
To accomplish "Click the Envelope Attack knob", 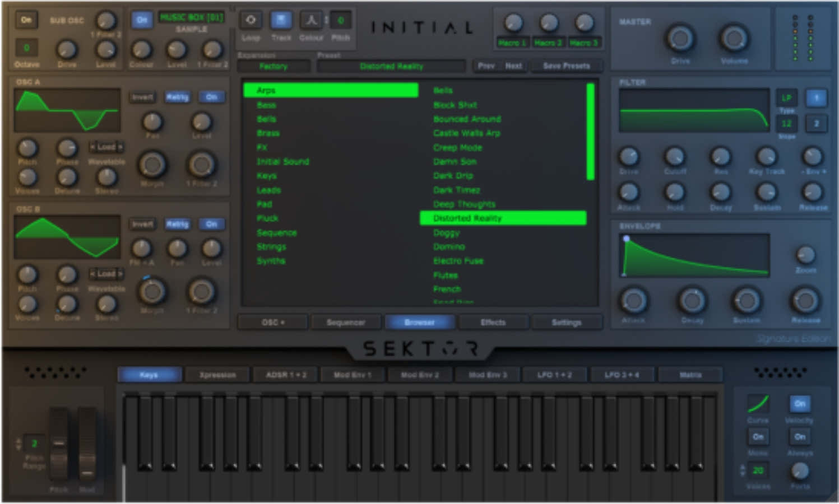I will click(633, 301).
